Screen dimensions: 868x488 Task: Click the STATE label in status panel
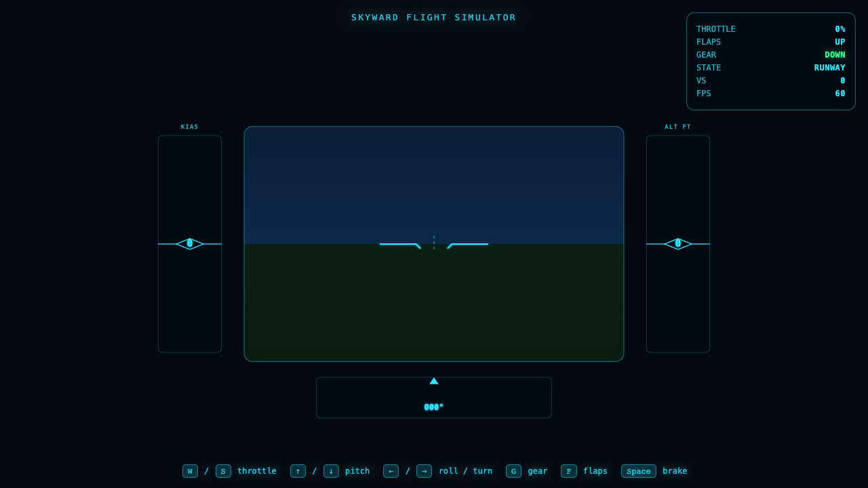(x=709, y=68)
